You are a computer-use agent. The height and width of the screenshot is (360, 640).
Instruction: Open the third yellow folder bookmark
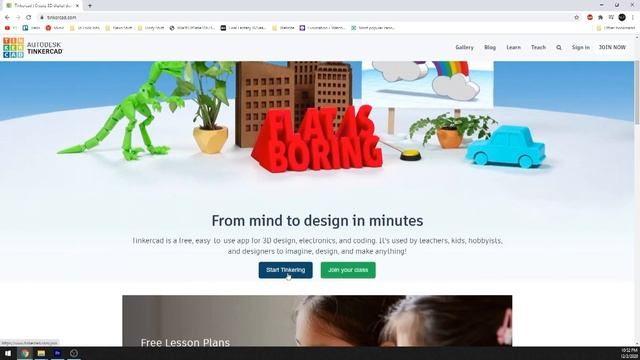tap(151, 28)
